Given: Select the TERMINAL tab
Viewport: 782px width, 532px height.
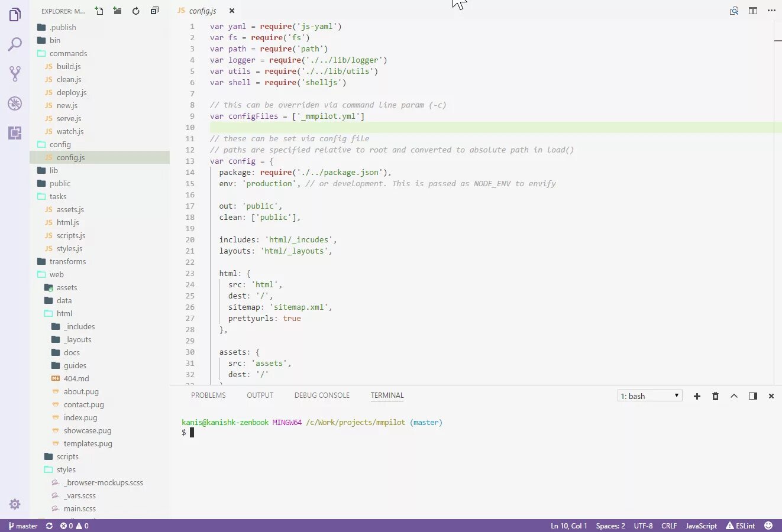Looking at the screenshot, I should tap(387, 395).
